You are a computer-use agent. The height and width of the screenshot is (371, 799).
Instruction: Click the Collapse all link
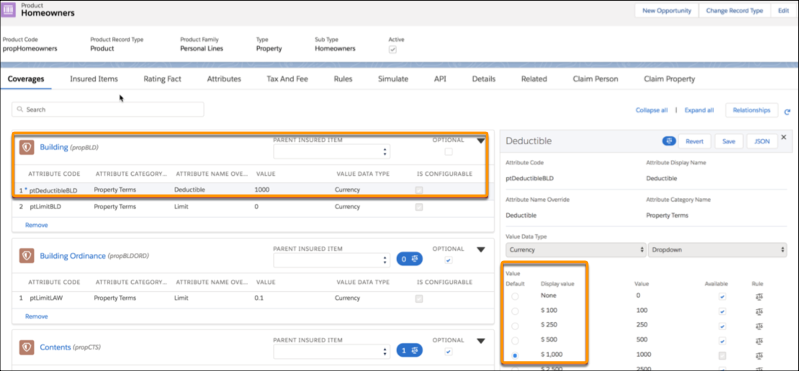click(651, 110)
